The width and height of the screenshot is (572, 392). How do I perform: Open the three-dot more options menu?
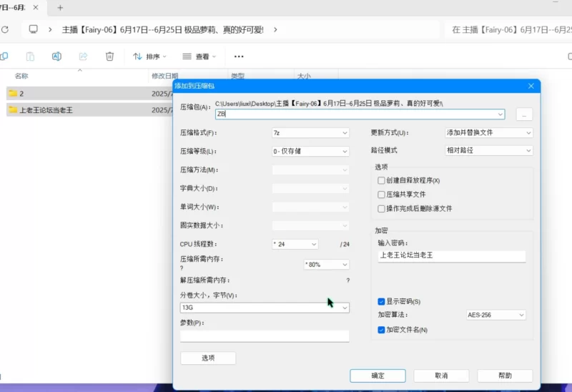(239, 57)
